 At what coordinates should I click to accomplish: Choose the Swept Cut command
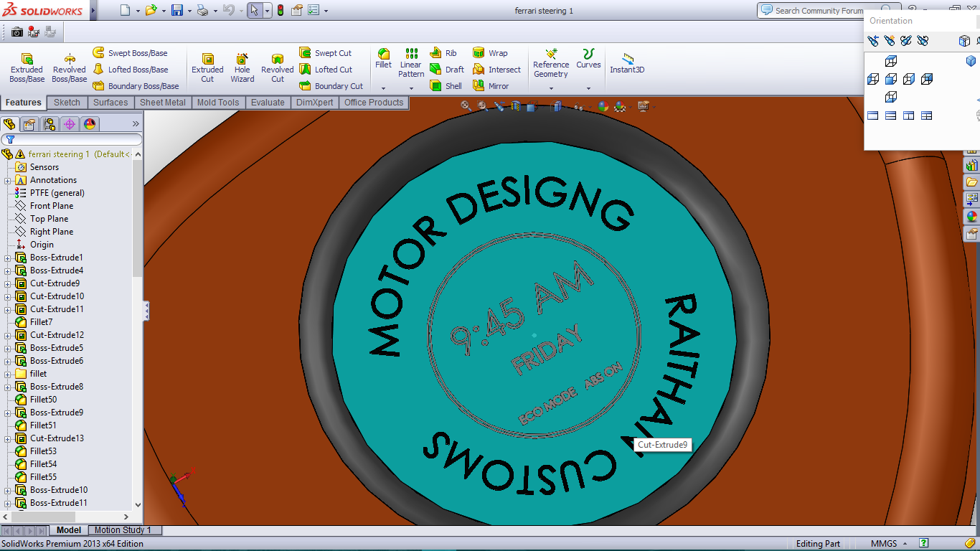326,53
